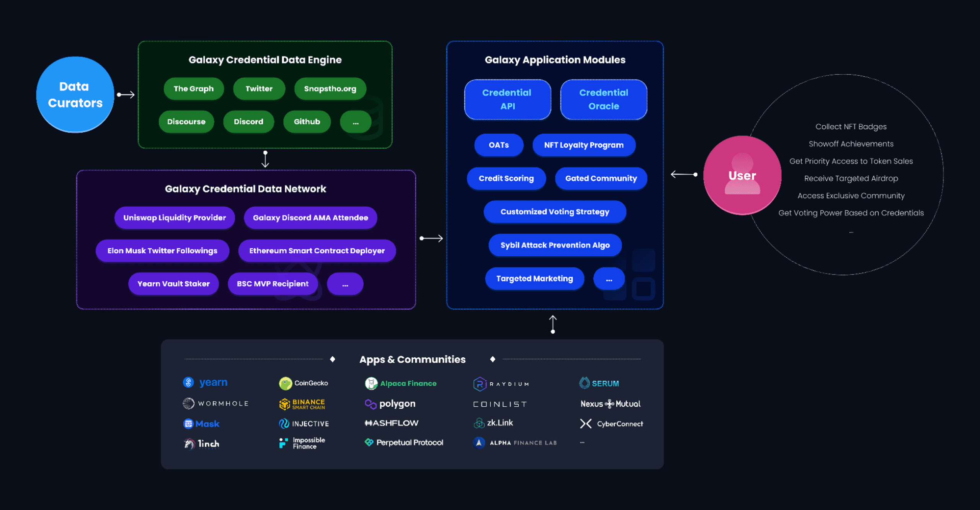Image resolution: width=980 pixels, height=510 pixels.
Task: Click Showoff Achievements text
Action: (851, 144)
